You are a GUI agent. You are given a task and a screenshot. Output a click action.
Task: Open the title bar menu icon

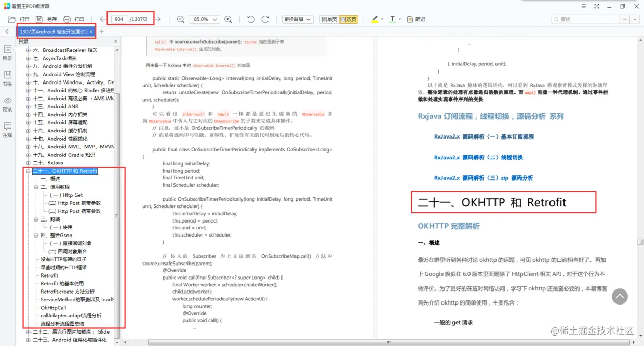click(584, 6)
